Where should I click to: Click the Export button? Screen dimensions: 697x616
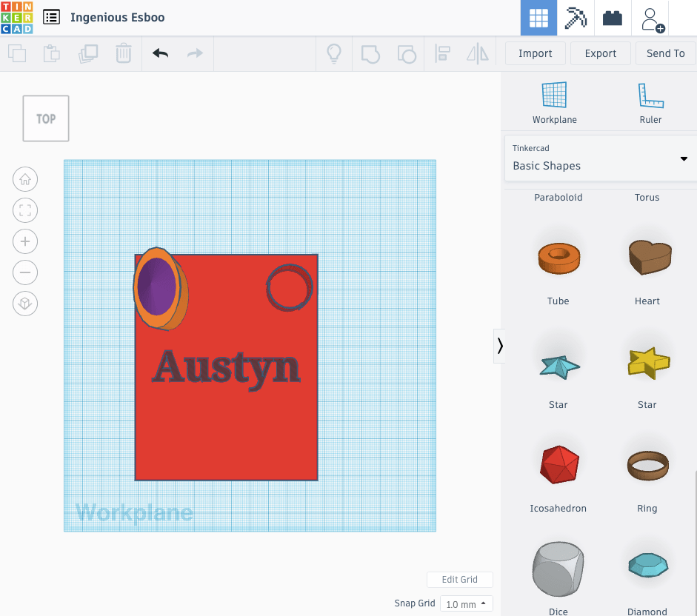pos(600,53)
